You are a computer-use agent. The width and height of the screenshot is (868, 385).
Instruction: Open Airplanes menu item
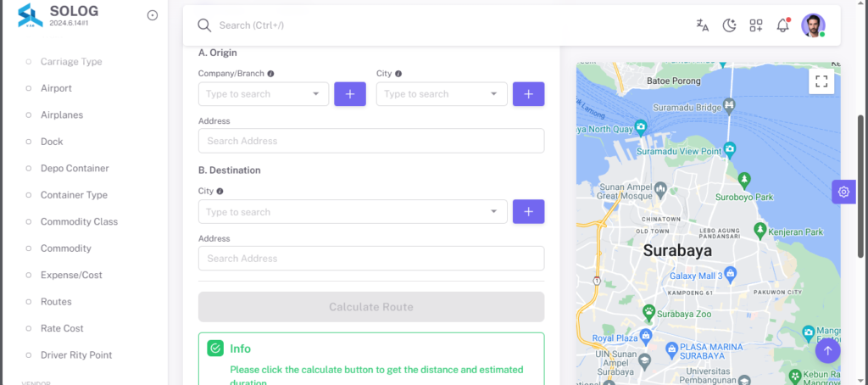pos(61,114)
